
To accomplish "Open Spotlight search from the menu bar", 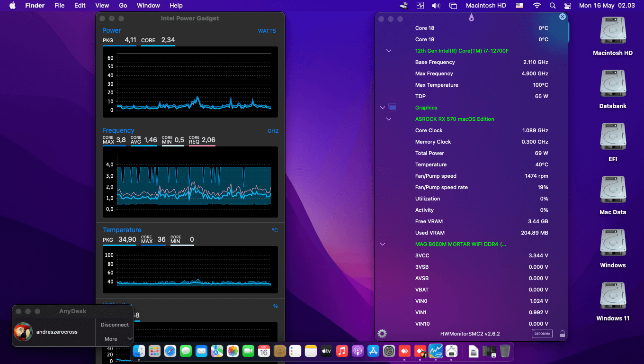I will 552,6.
